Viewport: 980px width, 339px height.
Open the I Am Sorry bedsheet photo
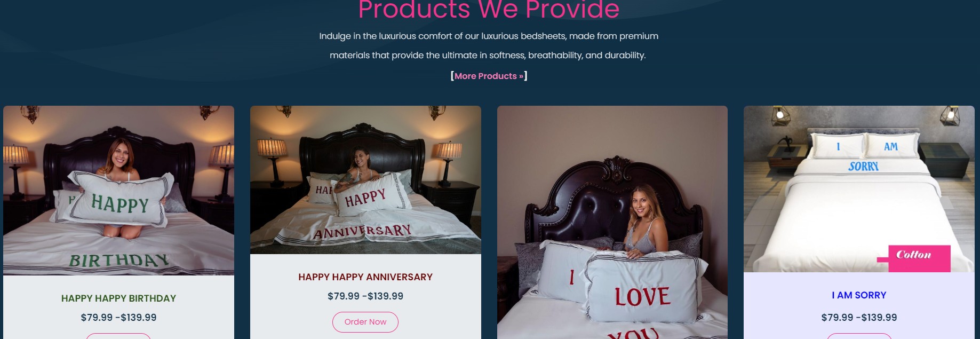859,189
